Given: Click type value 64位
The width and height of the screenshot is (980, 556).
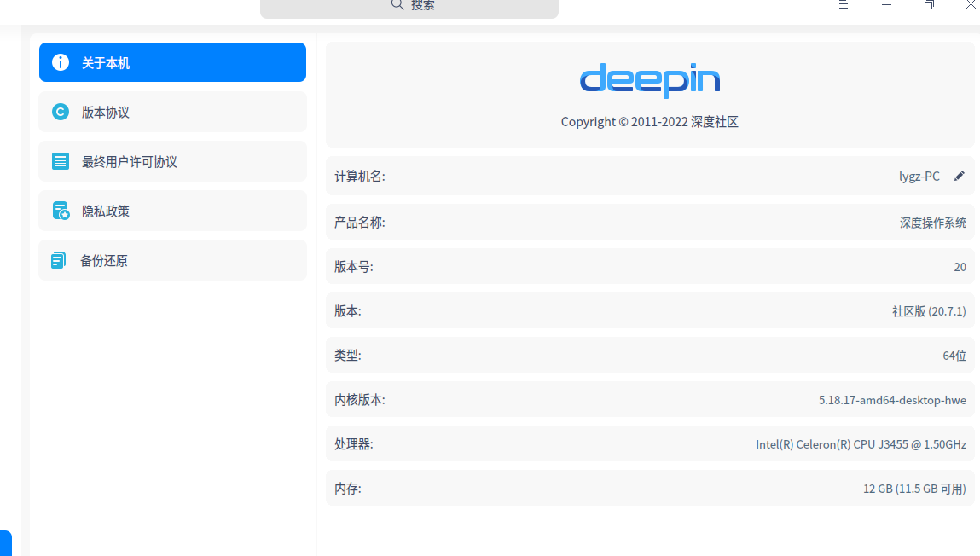Looking at the screenshot, I should 954,356.
